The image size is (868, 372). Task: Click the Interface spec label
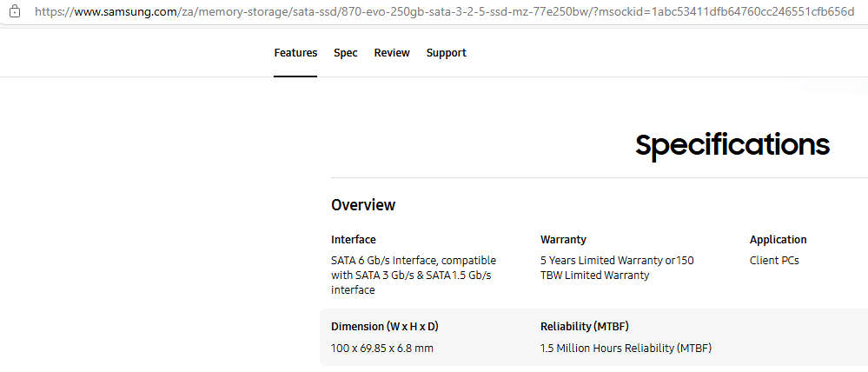pos(354,240)
